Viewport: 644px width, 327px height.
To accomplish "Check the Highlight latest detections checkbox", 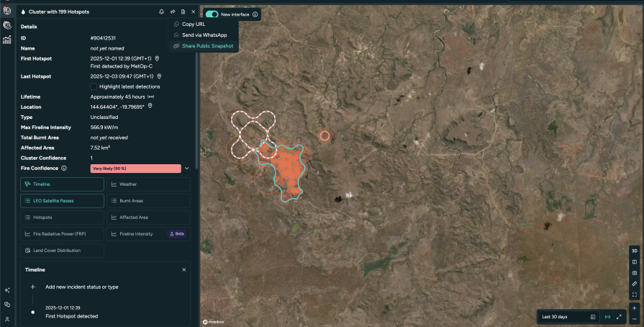I will tap(94, 86).
